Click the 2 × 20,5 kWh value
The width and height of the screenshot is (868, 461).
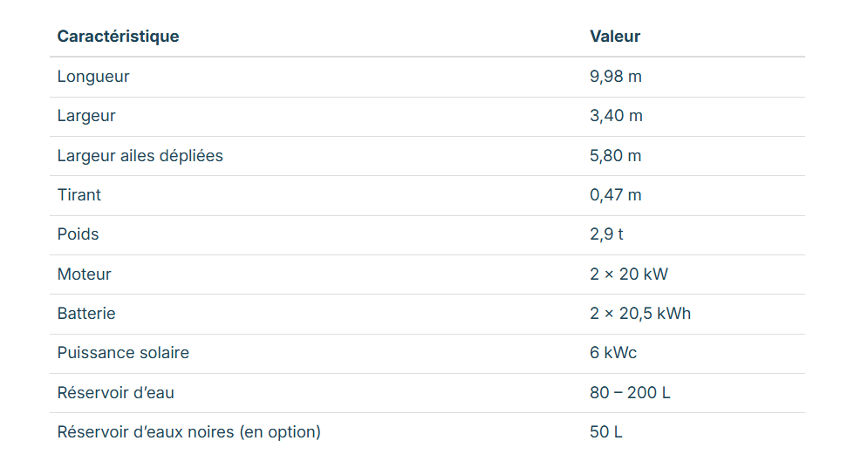(x=640, y=314)
